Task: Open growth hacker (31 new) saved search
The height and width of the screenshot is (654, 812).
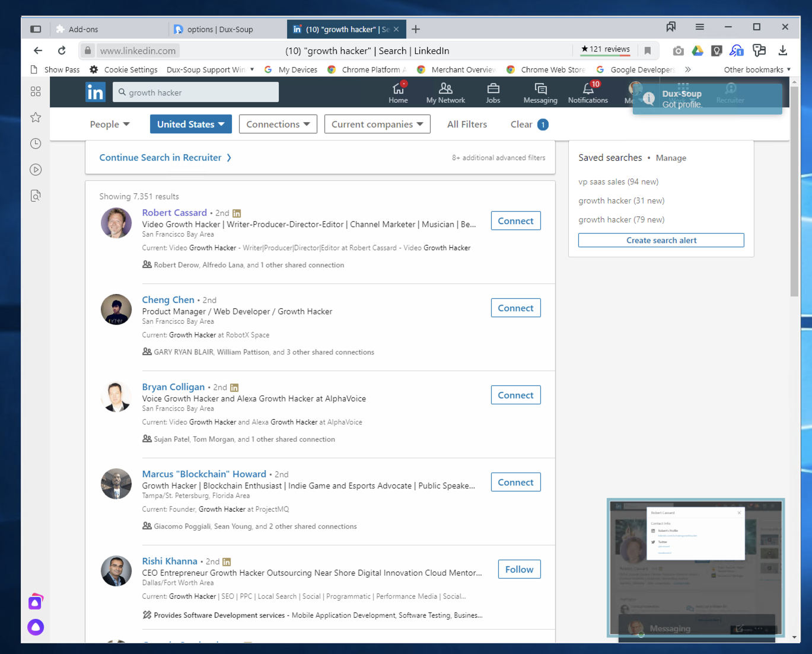Action: 622,200
